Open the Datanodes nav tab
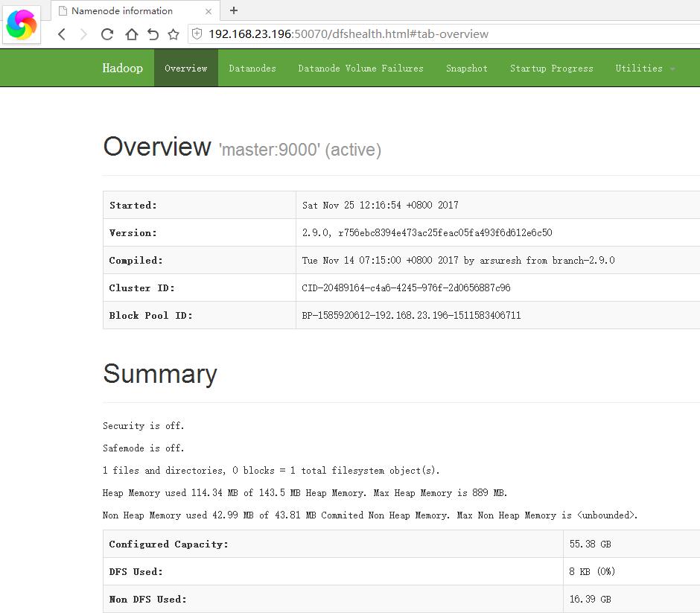 pos(252,68)
